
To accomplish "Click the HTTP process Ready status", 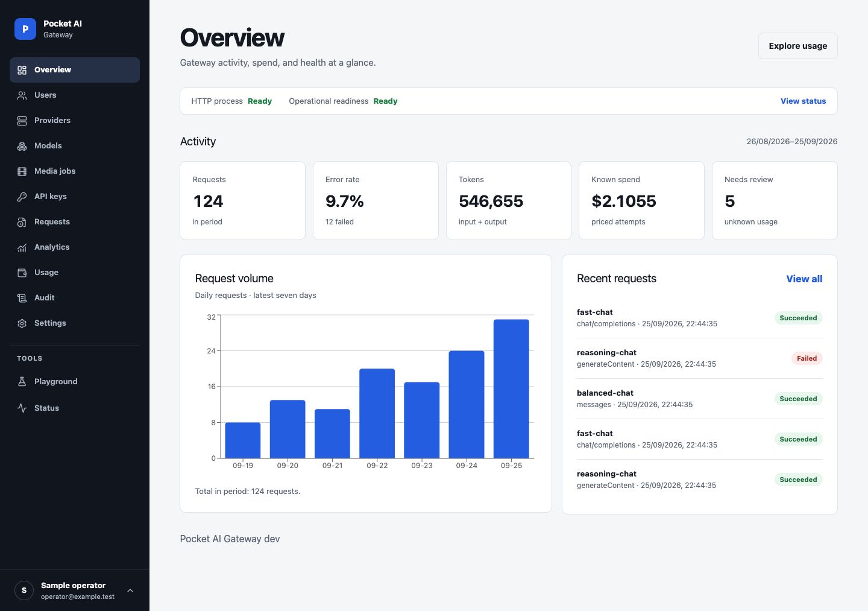I will point(231,101).
